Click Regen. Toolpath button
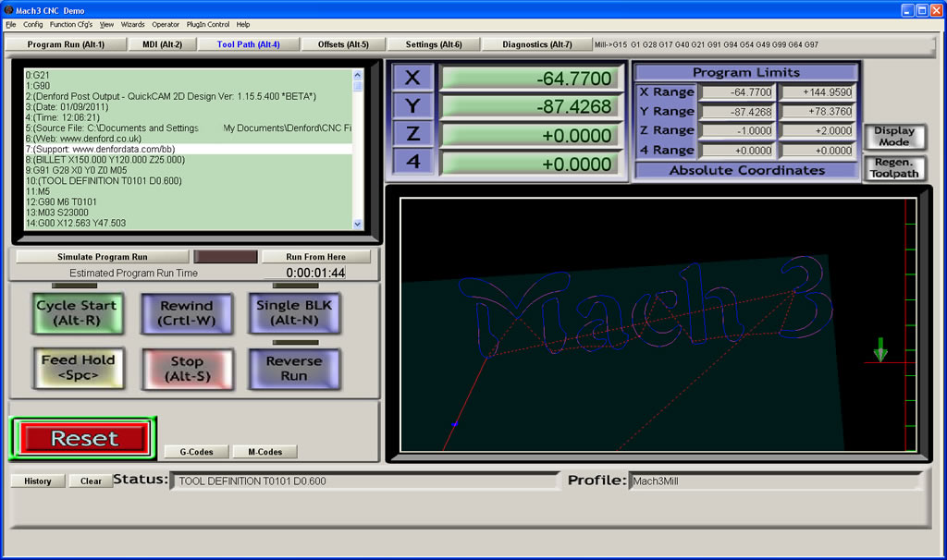 (894, 168)
